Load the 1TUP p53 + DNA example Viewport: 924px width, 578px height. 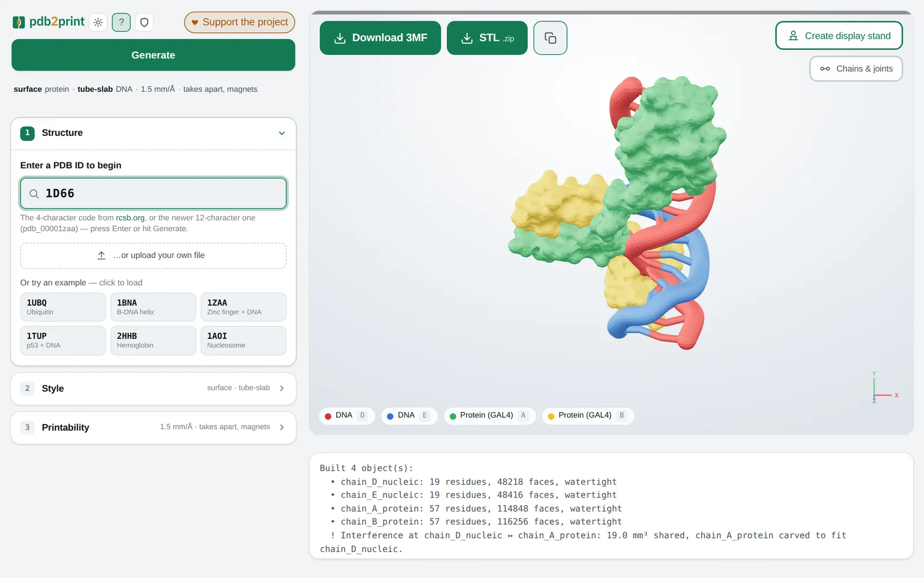click(63, 340)
